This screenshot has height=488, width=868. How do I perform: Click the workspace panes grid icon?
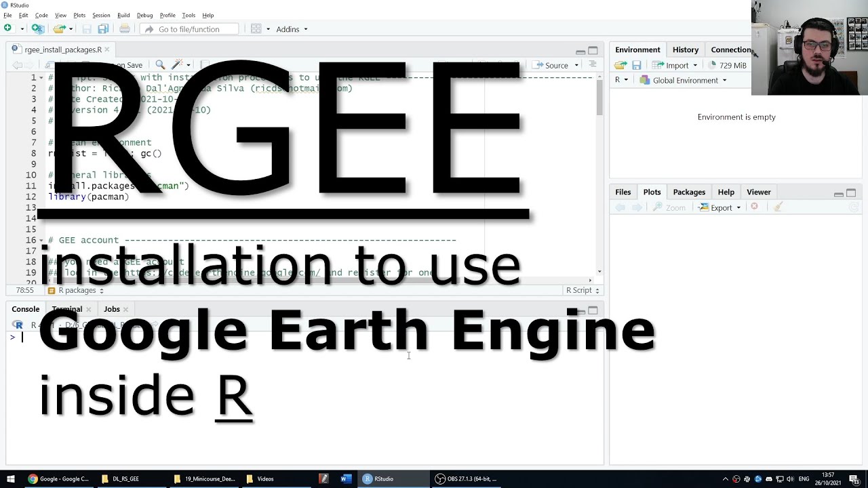(256, 28)
